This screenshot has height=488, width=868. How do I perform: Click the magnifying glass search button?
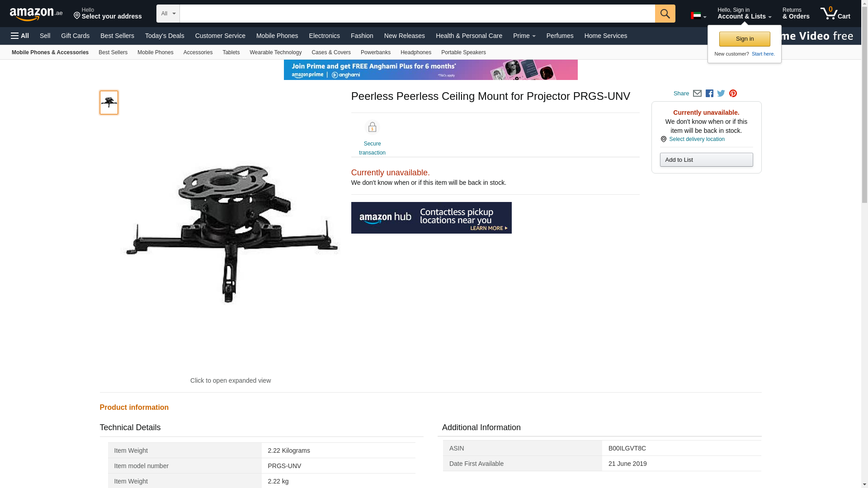(x=665, y=14)
